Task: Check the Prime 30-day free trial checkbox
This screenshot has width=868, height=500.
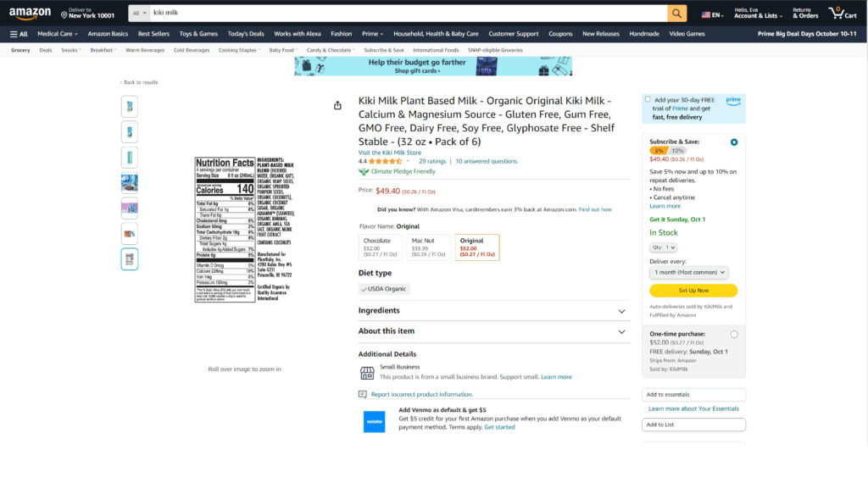Action: pyautogui.click(x=648, y=100)
